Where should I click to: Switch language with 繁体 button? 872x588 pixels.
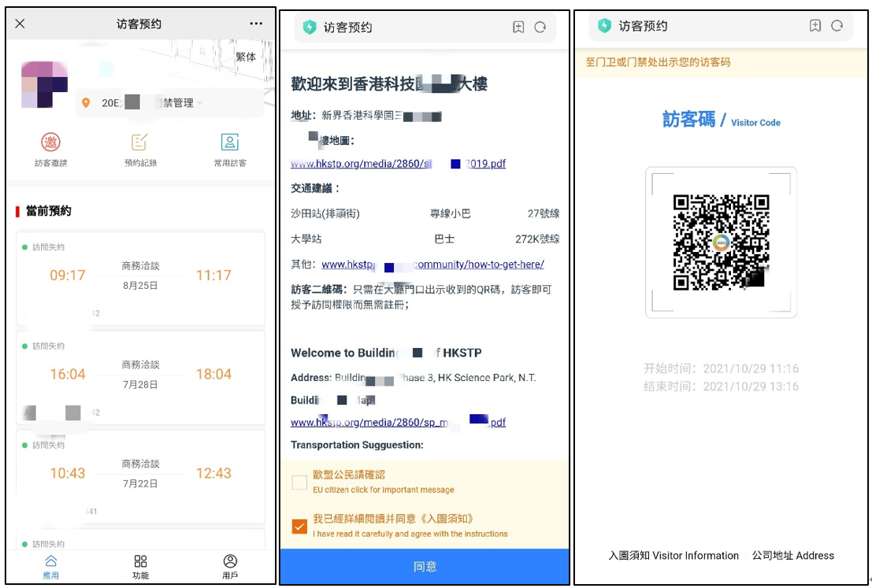point(246,57)
